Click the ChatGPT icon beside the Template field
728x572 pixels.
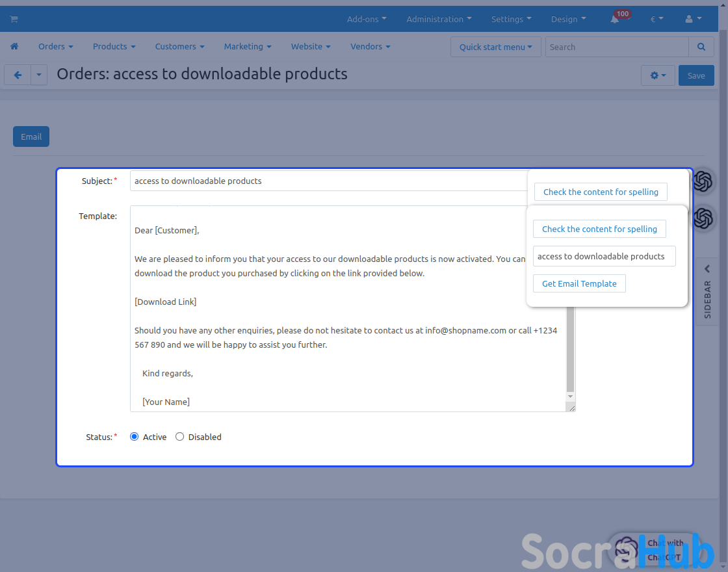pos(703,218)
